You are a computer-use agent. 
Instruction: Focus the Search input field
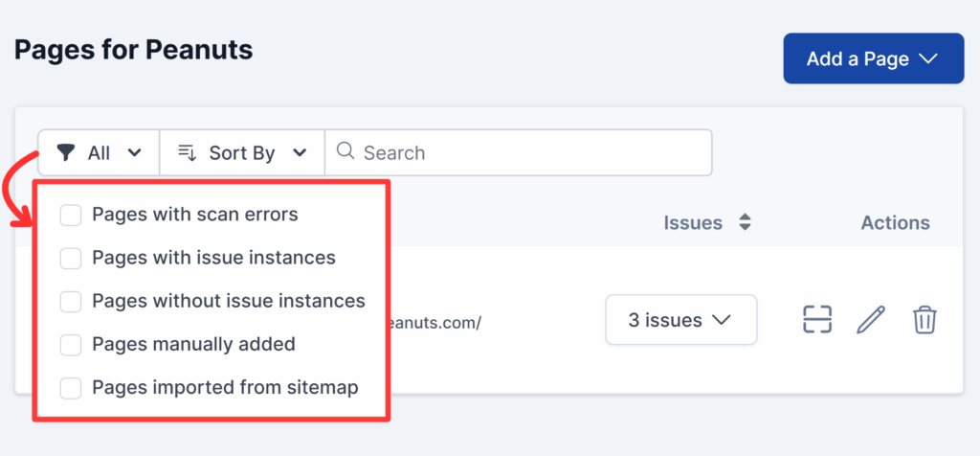tap(531, 153)
